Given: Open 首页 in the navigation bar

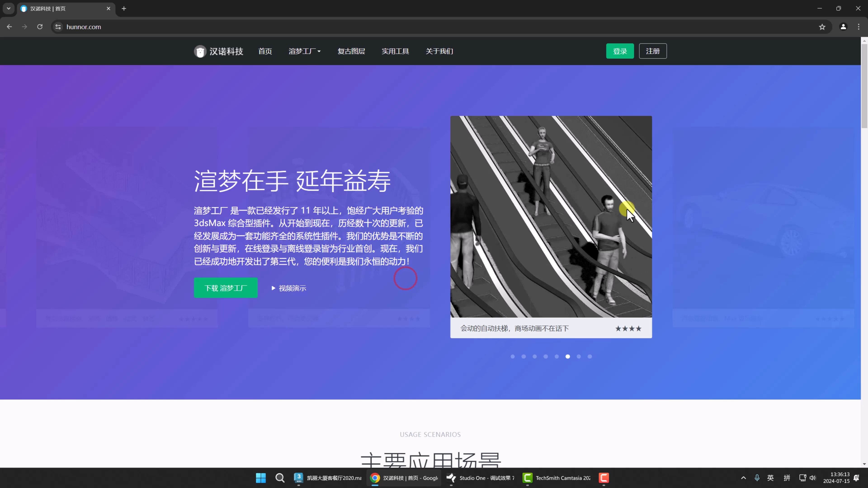Looking at the screenshot, I should (265, 51).
